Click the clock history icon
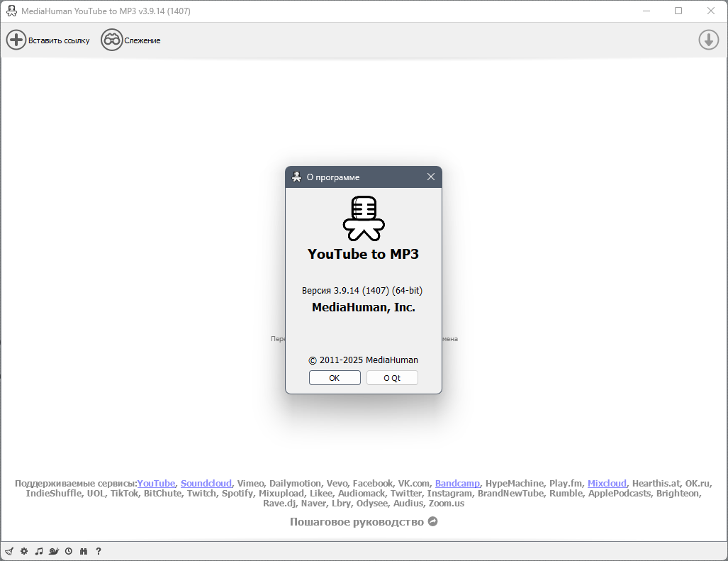 coord(69,551)
